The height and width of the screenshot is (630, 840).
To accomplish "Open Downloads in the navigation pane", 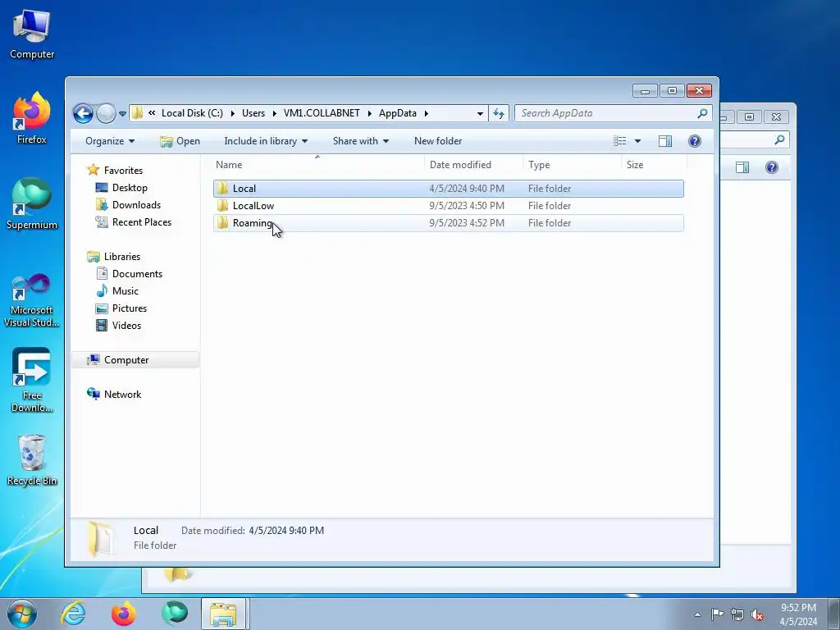I will click(x=136, y=204).
